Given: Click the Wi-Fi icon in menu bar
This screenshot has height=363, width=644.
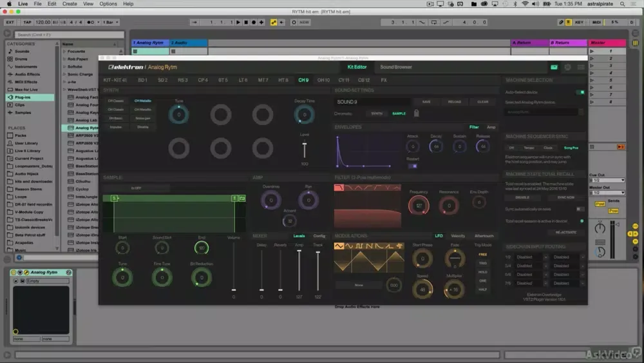Looking at the screenshot, I should 526,4.
